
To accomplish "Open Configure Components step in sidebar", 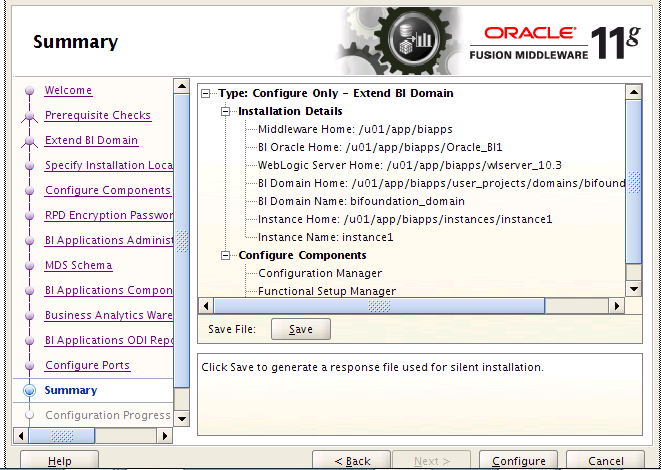I will (x=108, y=190).
